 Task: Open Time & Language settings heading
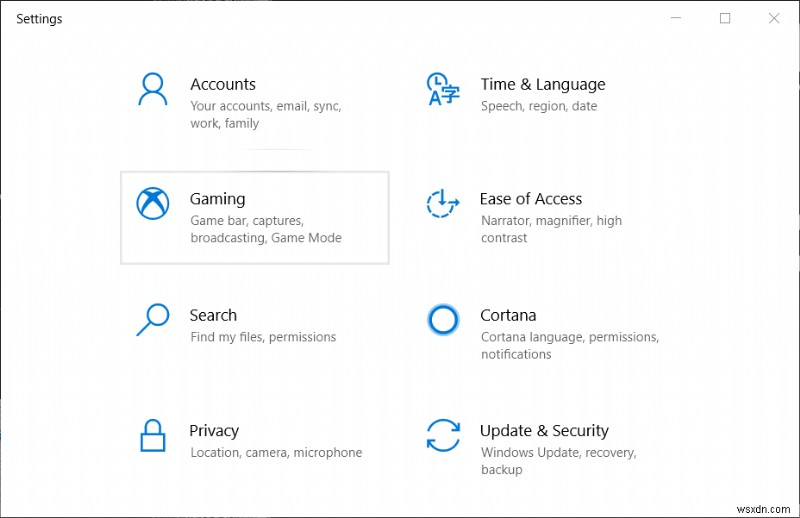coord(542,84)
